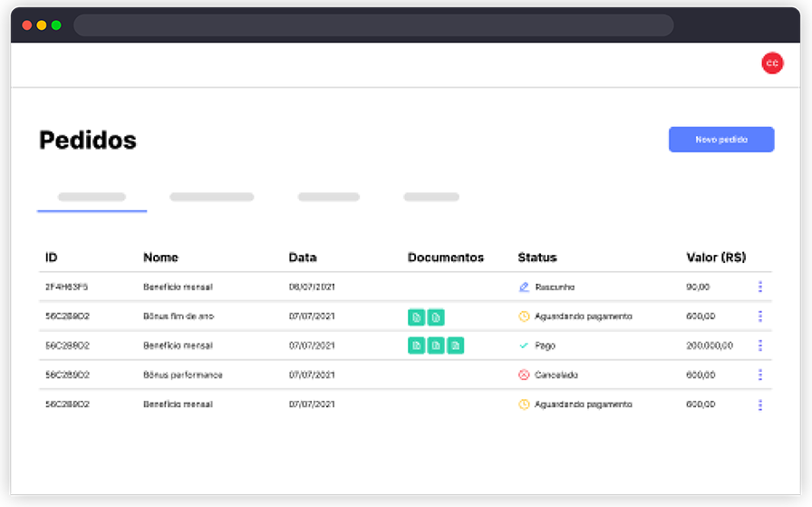Open last document icon of the Pago order
The width and height of the screenshot is (812, 507).
coord(455,346)
